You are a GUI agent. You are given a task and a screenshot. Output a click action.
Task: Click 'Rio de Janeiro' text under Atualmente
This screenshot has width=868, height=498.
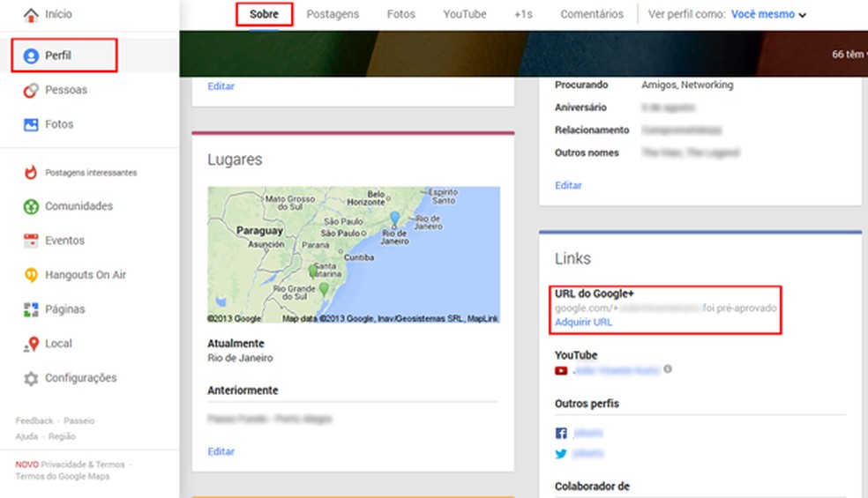(240, 358)
